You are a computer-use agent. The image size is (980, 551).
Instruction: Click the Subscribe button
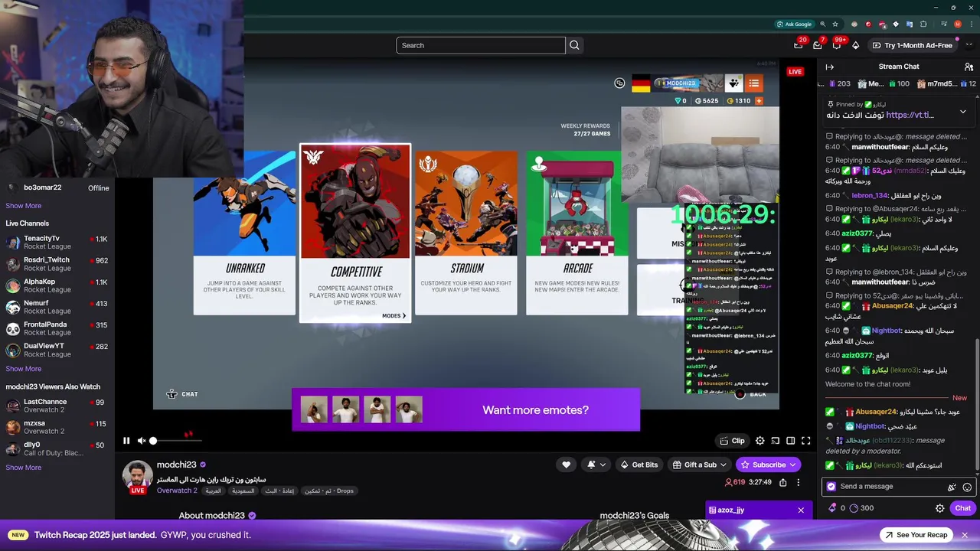[x=768, y=465]
